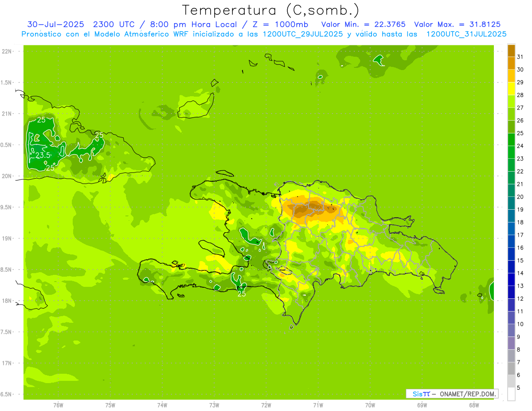
Task: Click the "Valor Max. = 31.8125" readout
Action: 458,24
